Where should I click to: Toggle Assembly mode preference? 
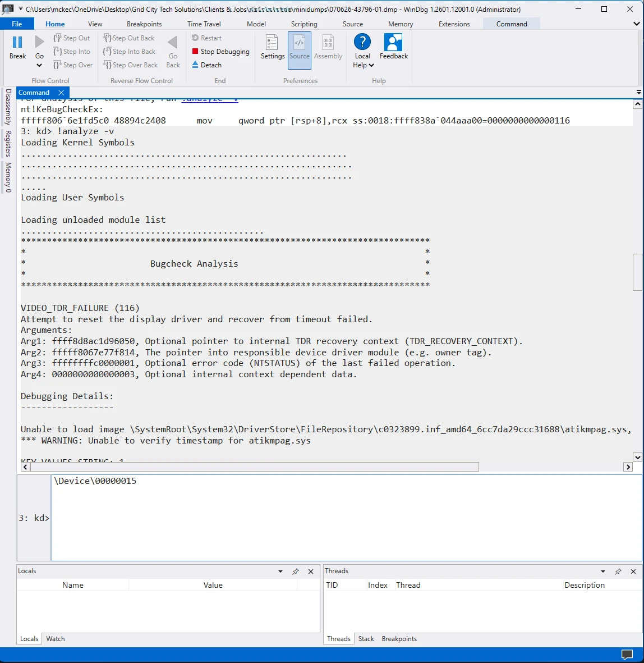click(x=328, y=47)
